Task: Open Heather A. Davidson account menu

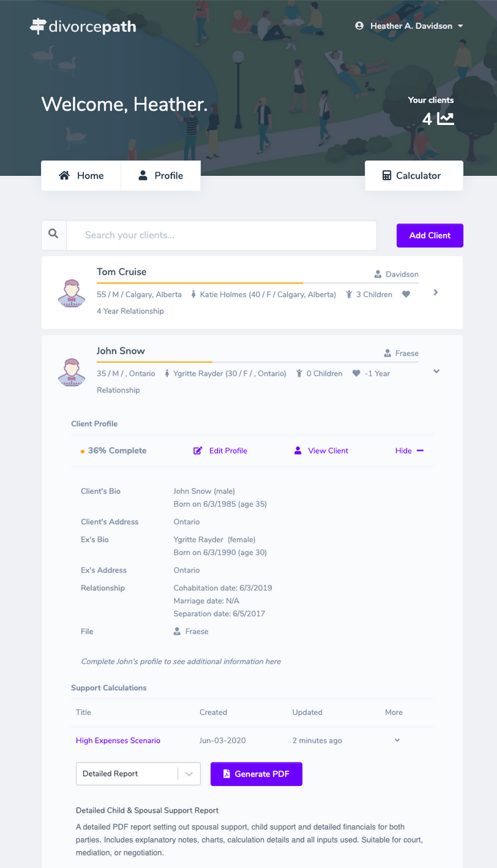Action: [409, 26]
